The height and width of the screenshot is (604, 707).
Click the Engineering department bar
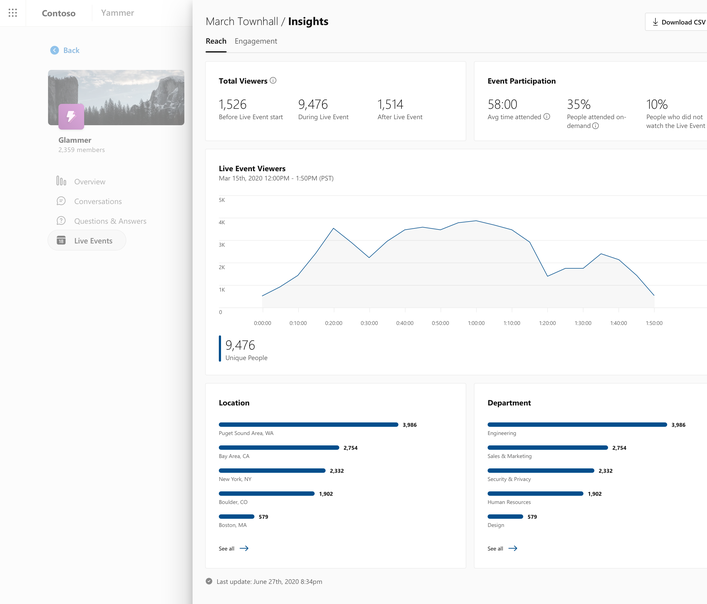point(577,425)
